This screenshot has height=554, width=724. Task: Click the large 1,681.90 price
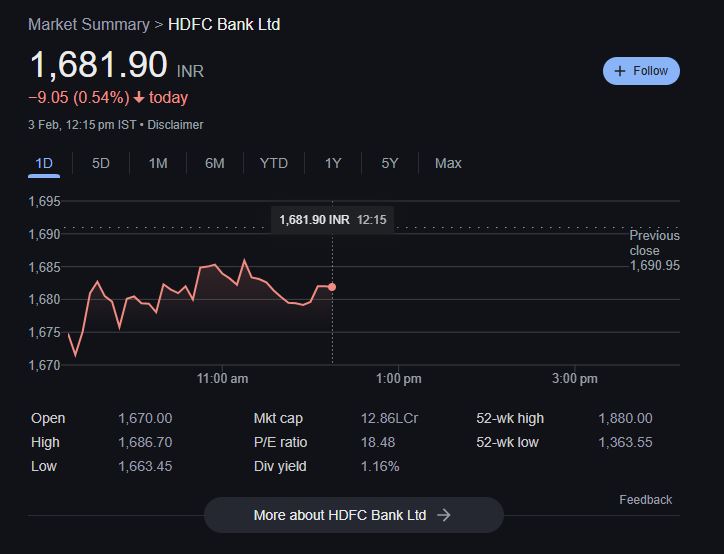pyautogui.click(x=98, y=65)
